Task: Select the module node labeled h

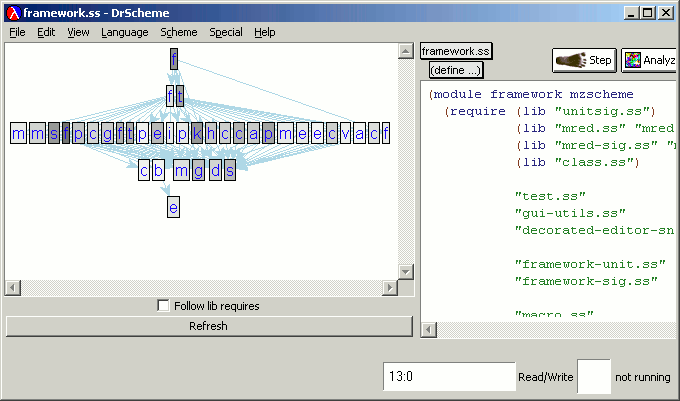Action: 211,134
